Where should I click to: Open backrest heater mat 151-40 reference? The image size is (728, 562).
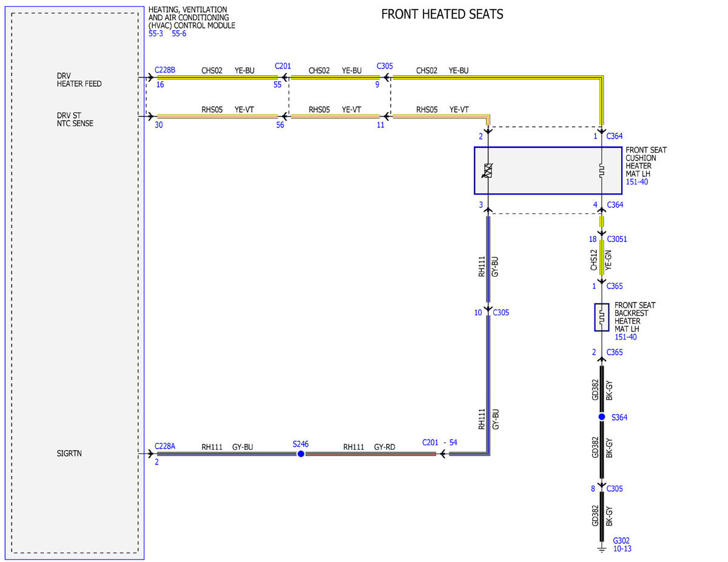626,337
